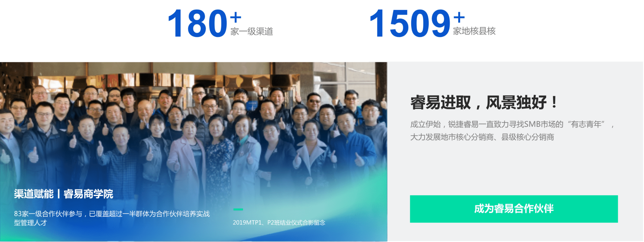Click the 1509 statistic number
Viewport: 644px width, 242px height.
(410, 23)
